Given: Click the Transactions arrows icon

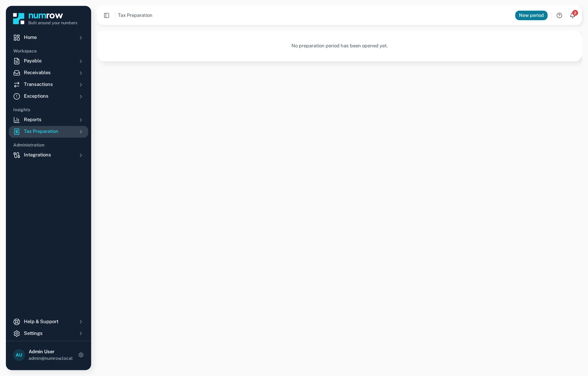Looking at the screenshot, I should tap(17, 85).
